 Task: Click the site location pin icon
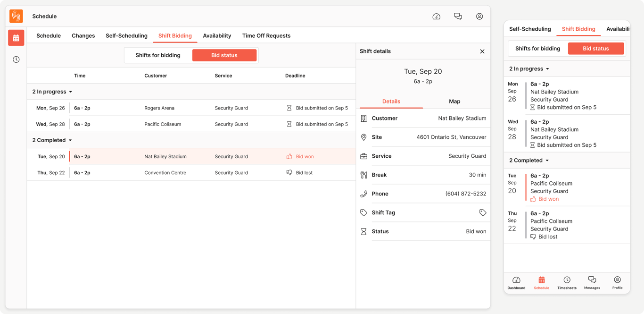point(364,137)
